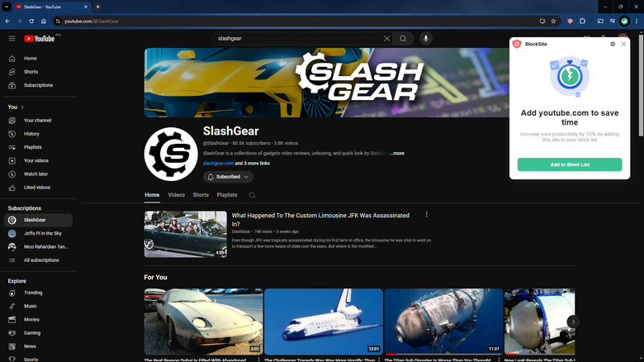Screen dimensions: 644x362
Task: Open Chrome's three-dot menu
Action: click(637, 21)
